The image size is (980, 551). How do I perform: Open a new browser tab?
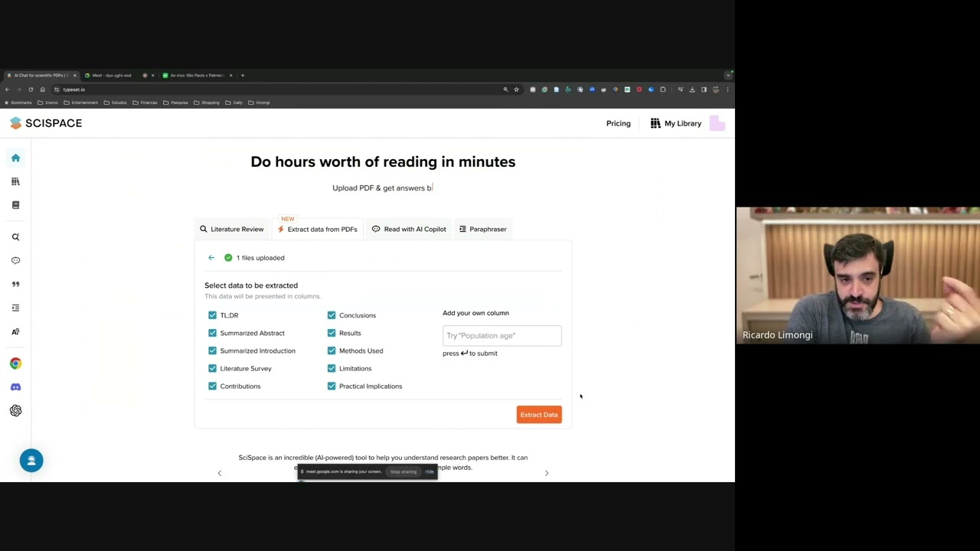243,75
